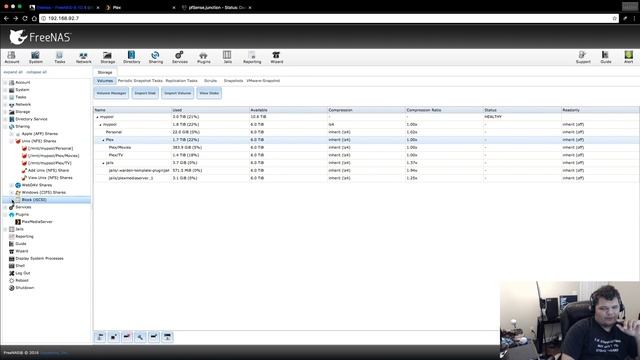This screenshot has height=360, width=640.
Task: Expand the Storage node in sidebar tree
Action: pos(5,112)
